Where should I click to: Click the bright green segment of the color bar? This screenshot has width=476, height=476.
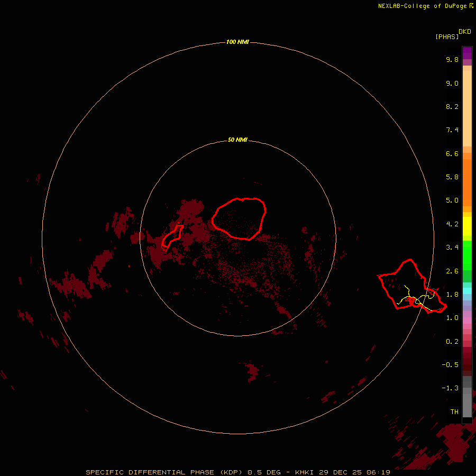click(x=467, y=255)
